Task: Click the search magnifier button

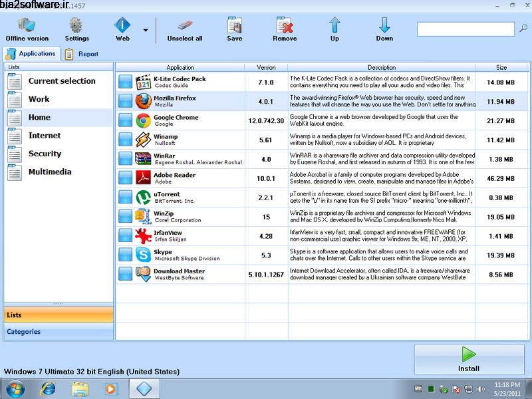Action: click(523, 29)
